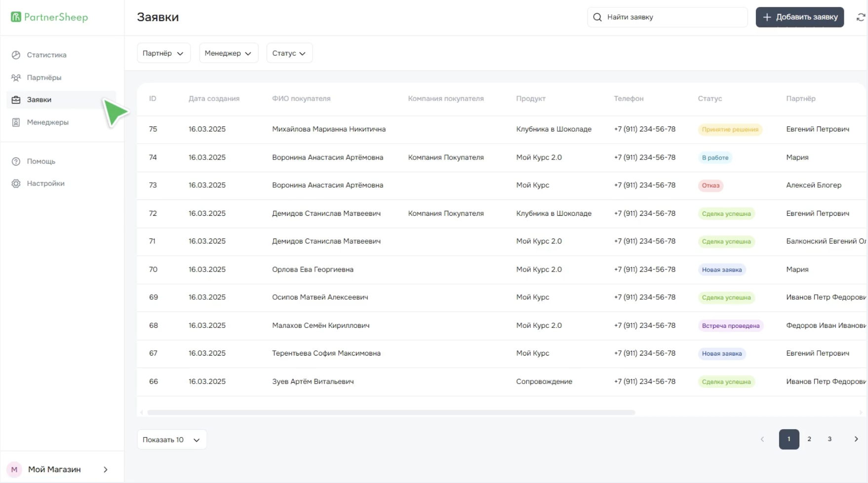Open the Менеджер filter dropdown
This screenshot has height=483, width=868.
[x=228, y=53]
